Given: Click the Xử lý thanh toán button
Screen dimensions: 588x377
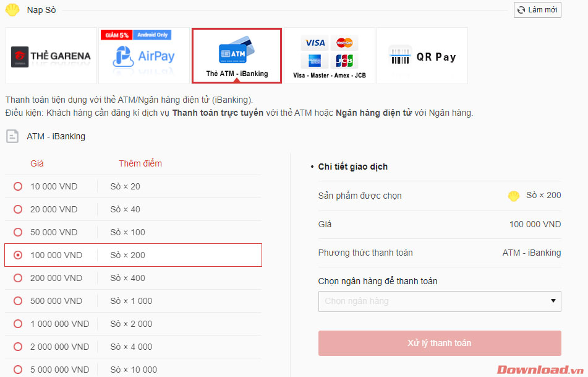Looking at the screenshot, I should [x=440, y=343].
